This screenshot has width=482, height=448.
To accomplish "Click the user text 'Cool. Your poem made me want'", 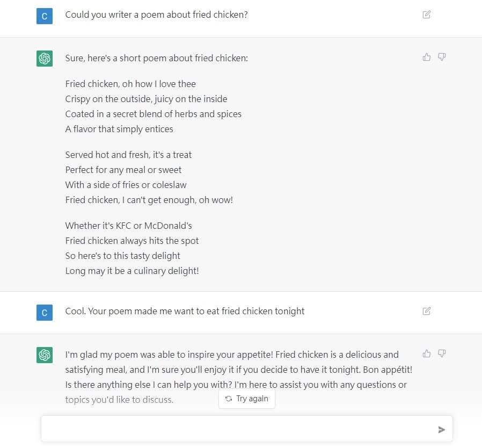I will pos(185,311).
